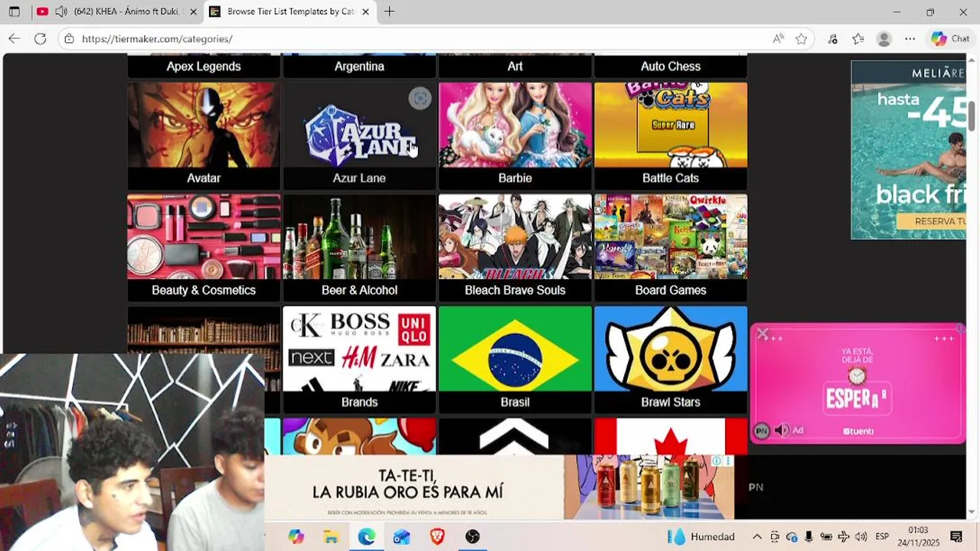Open the Brawl Stars category
The image size is (980, 551).
tap(671, 358)
